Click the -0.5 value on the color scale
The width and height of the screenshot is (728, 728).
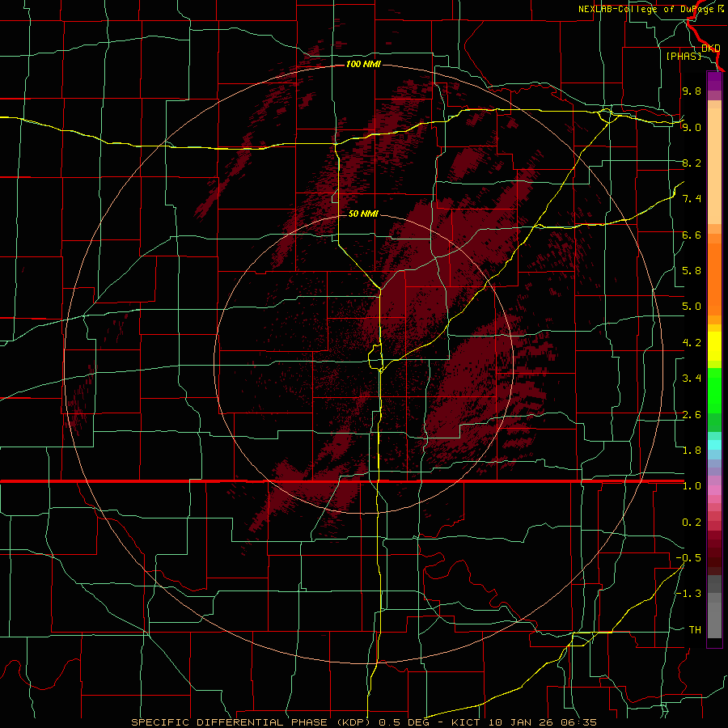click(688, 558)
